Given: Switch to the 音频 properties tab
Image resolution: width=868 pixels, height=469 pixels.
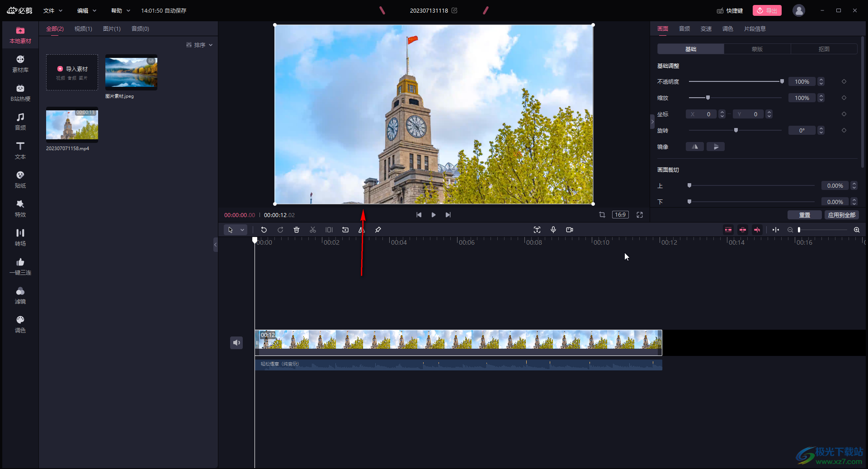Looking at the screenshot, I should (684, 28).
